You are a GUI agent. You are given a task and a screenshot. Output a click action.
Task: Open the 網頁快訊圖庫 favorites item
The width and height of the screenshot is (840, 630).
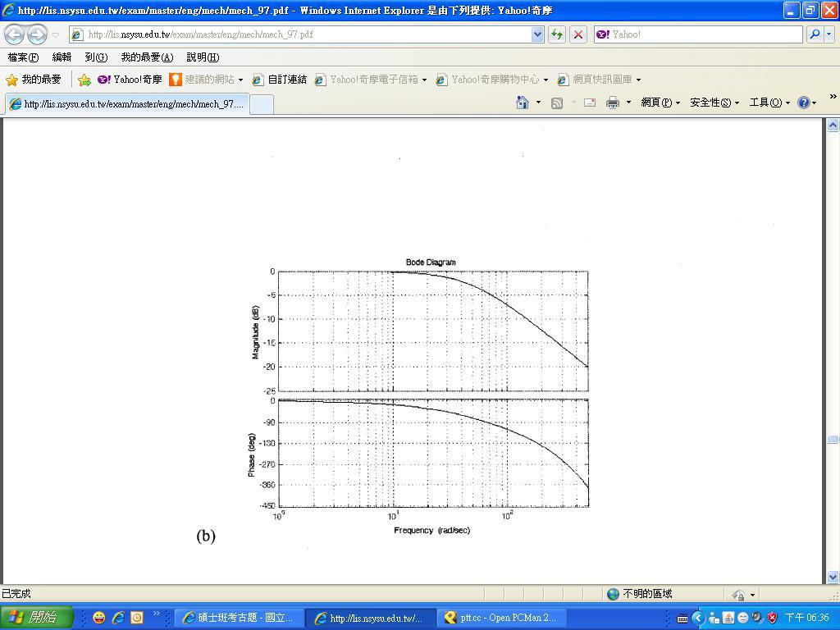pos(599,80)
